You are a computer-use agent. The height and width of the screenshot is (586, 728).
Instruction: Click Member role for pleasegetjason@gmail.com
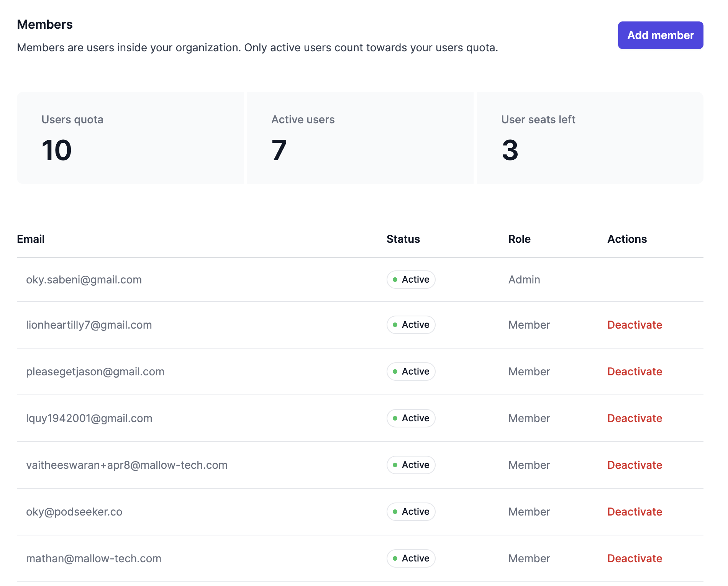point(529,372)
